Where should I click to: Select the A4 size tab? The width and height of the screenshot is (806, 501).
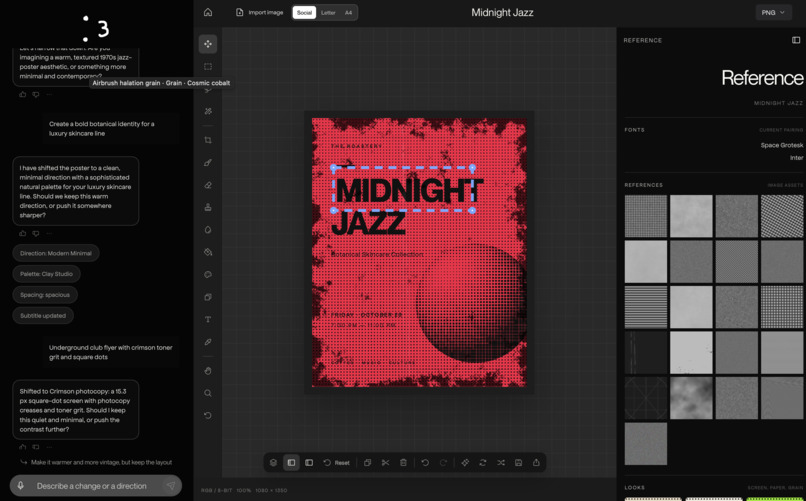click(349, 12)
